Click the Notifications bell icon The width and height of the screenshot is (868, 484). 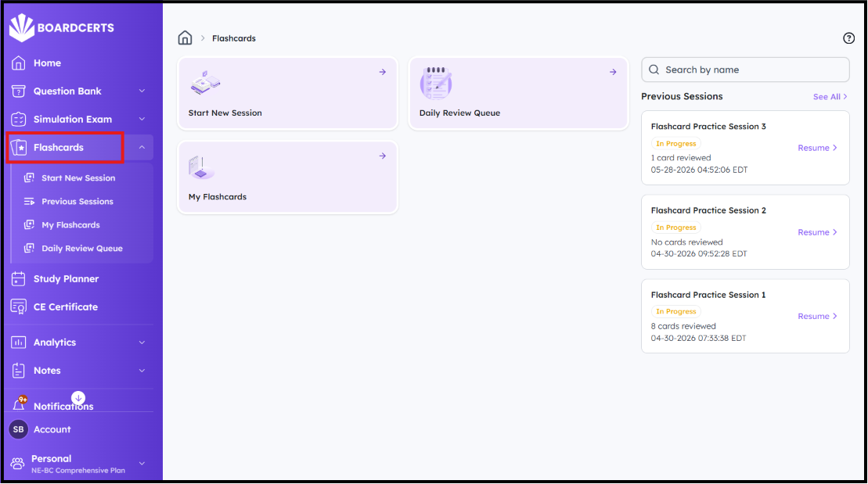pyautogui.click(x=19, y=403)
